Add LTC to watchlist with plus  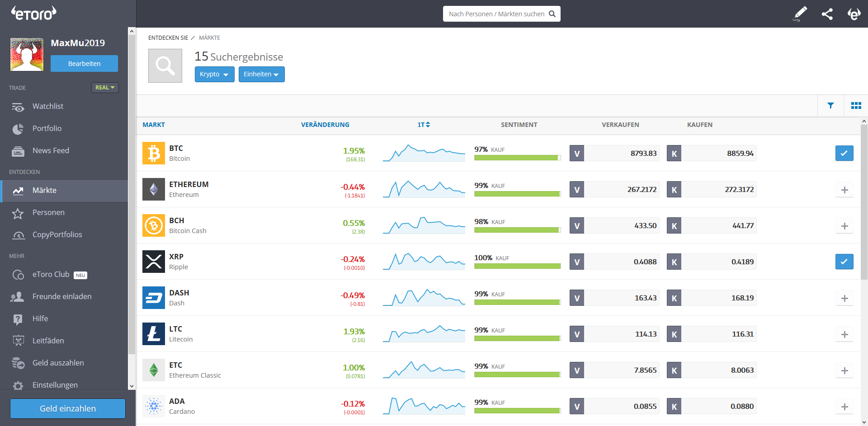click(x=844, y=334)
